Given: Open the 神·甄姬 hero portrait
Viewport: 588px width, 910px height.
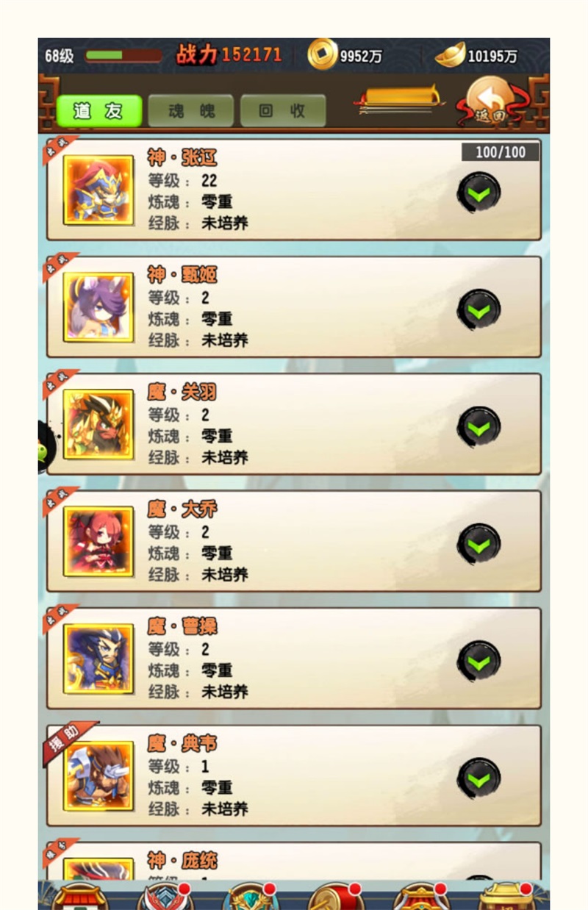Looking at the screenshot, I should [x=98, y=307].
